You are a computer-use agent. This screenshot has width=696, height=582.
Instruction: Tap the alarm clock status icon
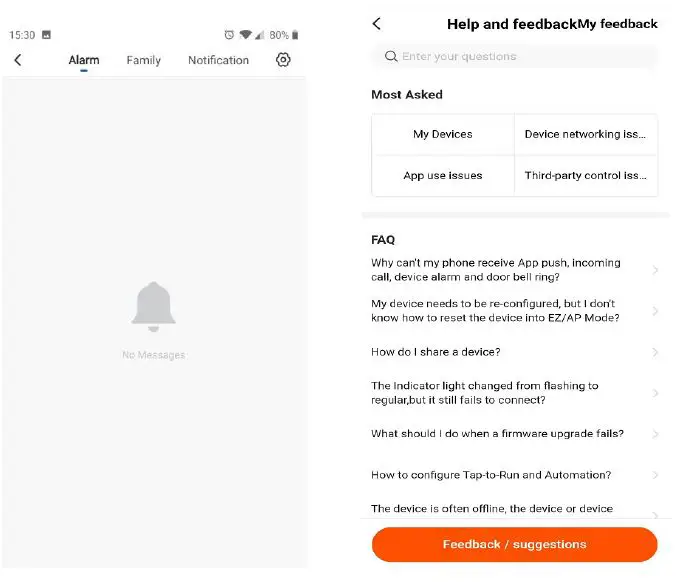(x=229, y=35)
